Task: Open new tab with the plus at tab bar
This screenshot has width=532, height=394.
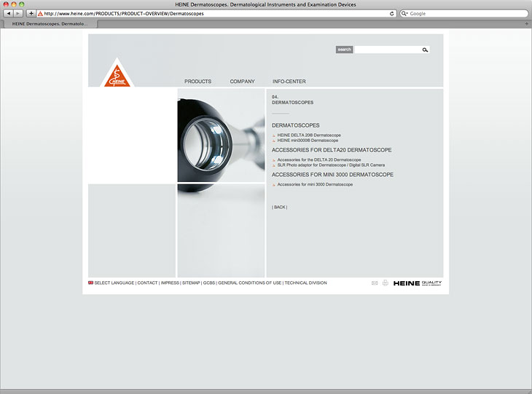Action: [x=527, y=24]
